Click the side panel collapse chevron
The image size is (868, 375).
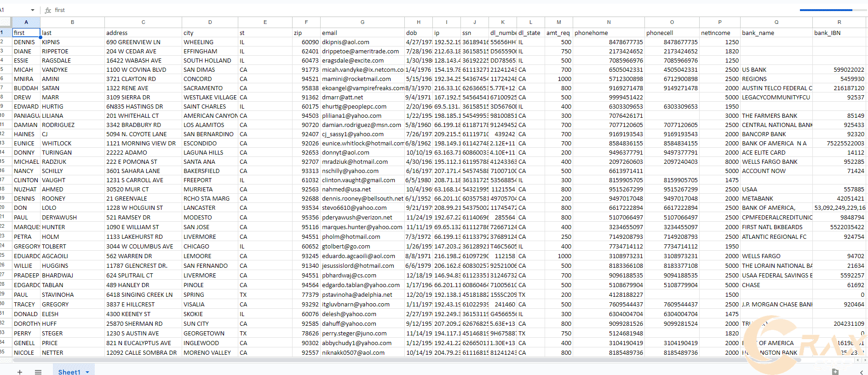[861, 372]
